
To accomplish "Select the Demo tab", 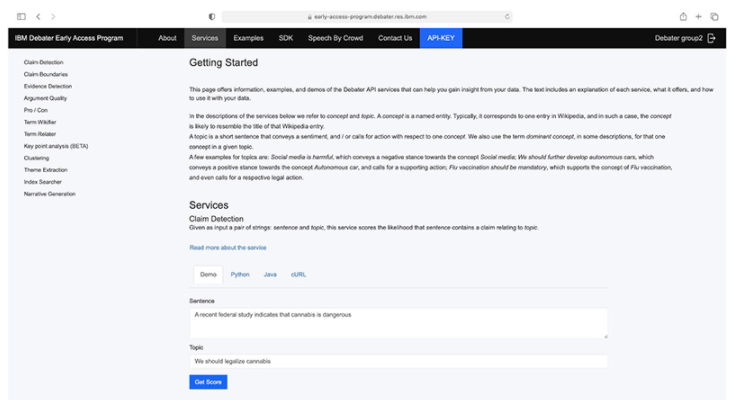I will tap(208, 275).
